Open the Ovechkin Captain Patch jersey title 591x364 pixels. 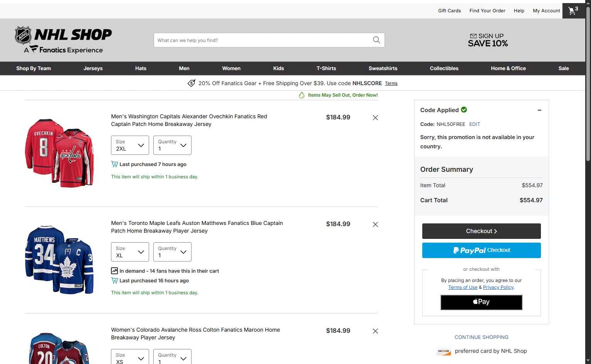click(189, 120)
